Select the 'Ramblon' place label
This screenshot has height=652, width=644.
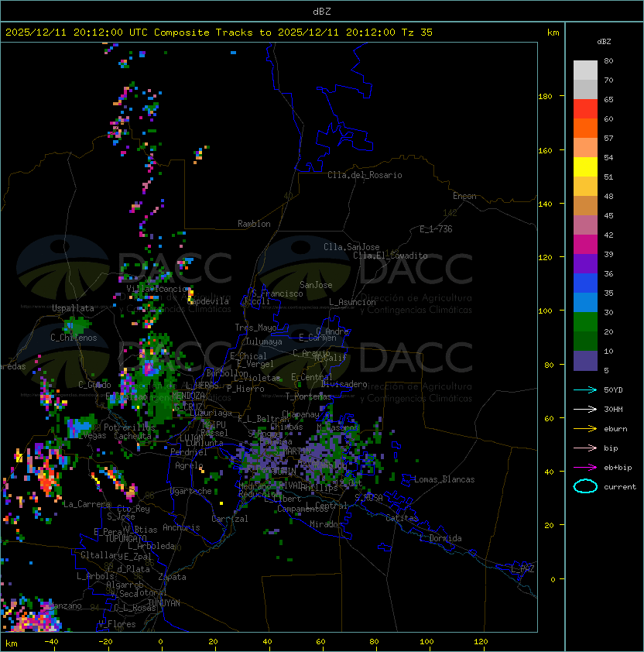pos(254,224)
